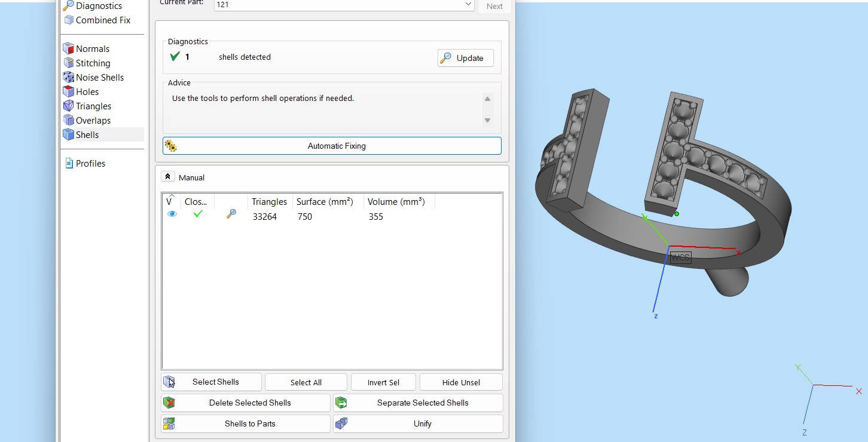
Task: Toggle visibility eye of the shell row
Action: (x=172, y=214)
